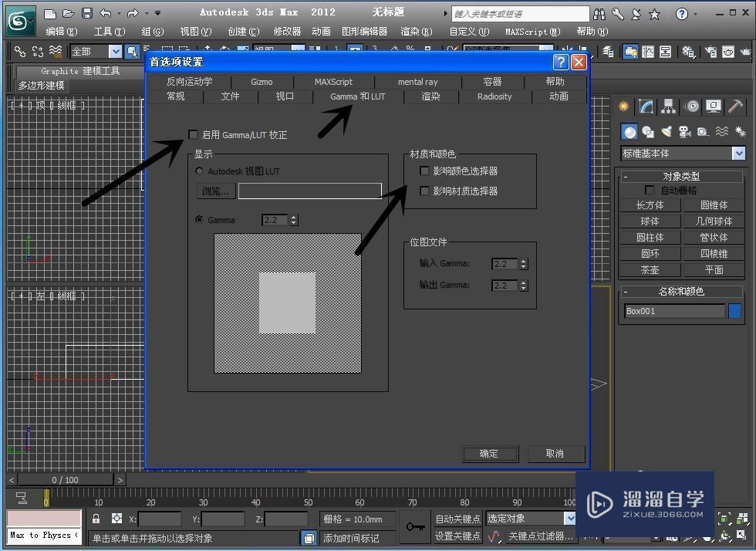The image size is (756, 551).
Task: Click inside the Box001 name field
Action: [x=673, y=311]
